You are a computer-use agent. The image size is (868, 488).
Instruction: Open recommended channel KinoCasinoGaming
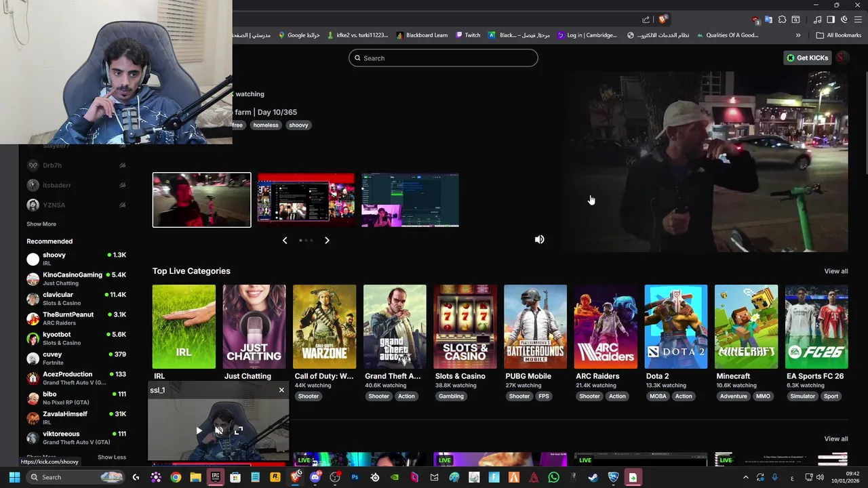click(x=76, y=279)
